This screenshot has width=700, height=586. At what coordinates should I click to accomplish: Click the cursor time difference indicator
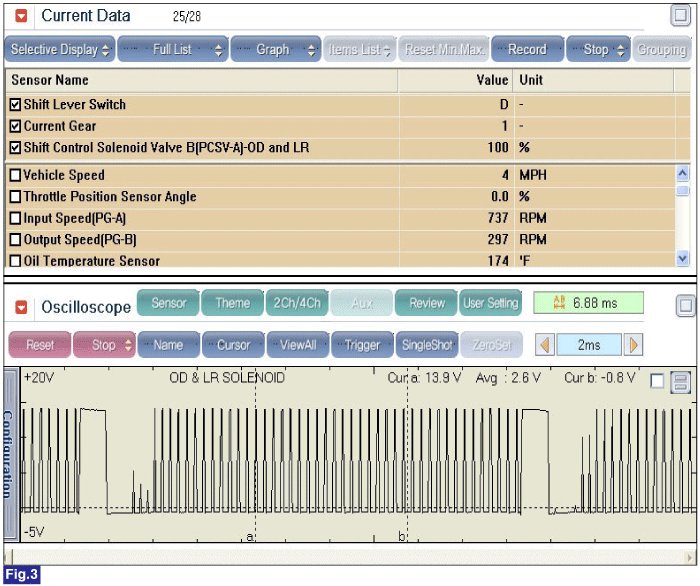(x=588, y=303)
